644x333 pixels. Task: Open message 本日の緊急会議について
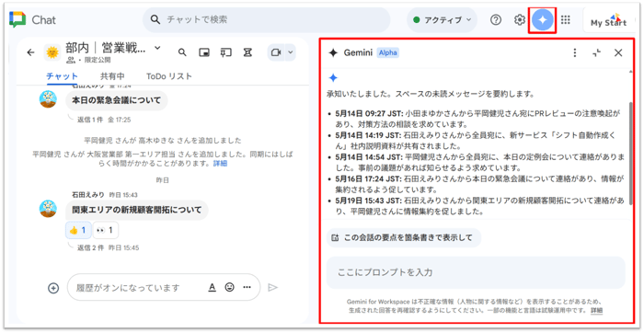[117, 100]
